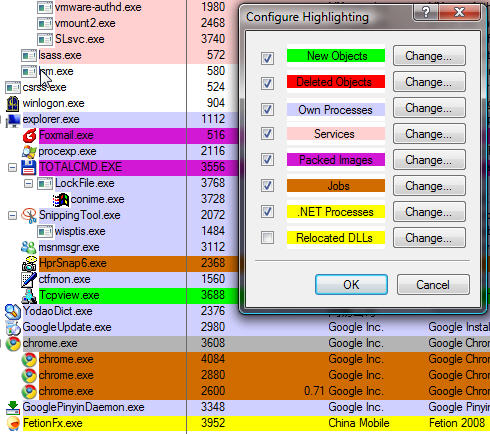This screenshot has width=490, height=434.
Task: Click the YodaoDict.exe icon
Action: [13, 312]
